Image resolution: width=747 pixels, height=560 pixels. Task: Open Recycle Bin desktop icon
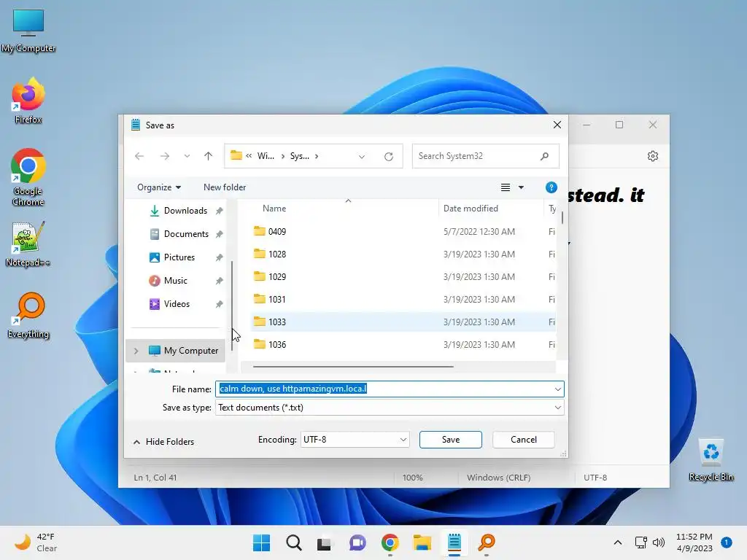711,461
